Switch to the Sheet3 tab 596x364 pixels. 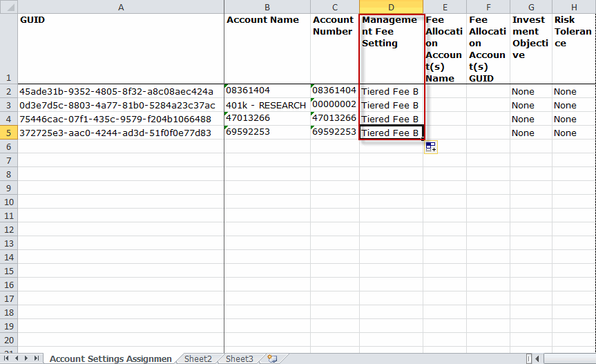coord(239,358)
